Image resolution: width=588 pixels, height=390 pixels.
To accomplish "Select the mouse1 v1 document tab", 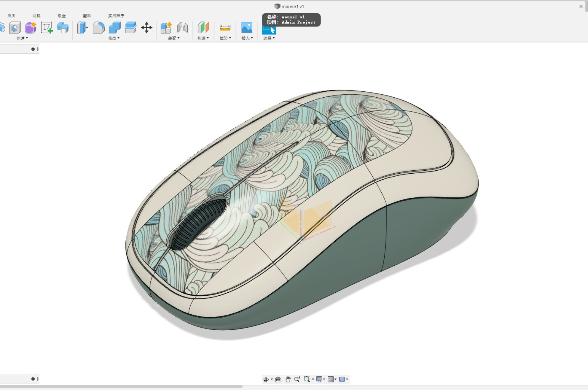I will (289, 7).
